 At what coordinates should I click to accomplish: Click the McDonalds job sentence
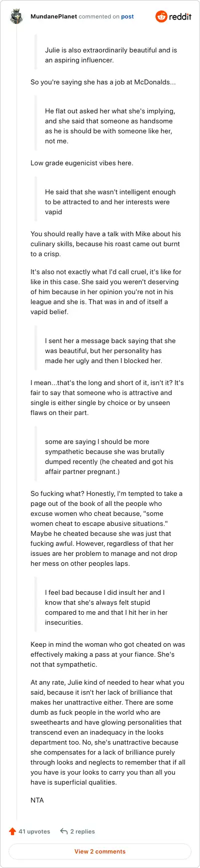pos(103,82)
